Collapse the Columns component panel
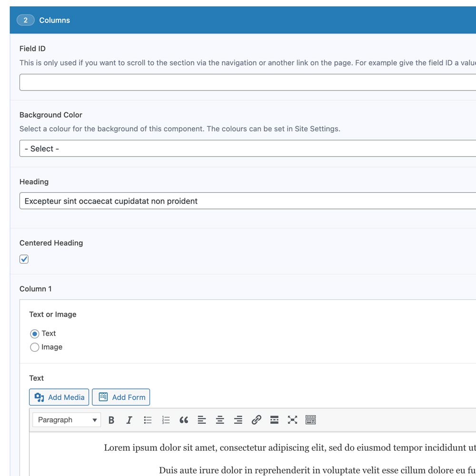This screenshot has width=476, height=476. coord(54,20)
